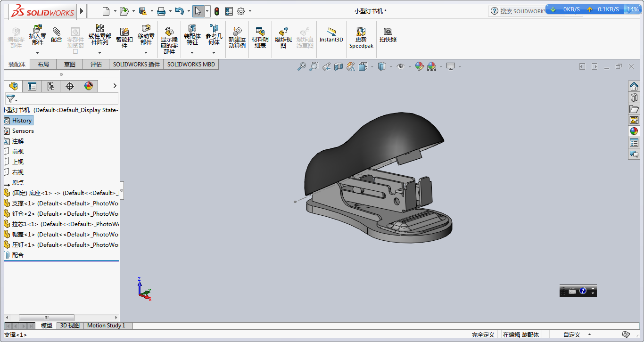Open the feature tree filter dropdown
The height and width of the screenshot is (342, 644).
tap(12, 99)
